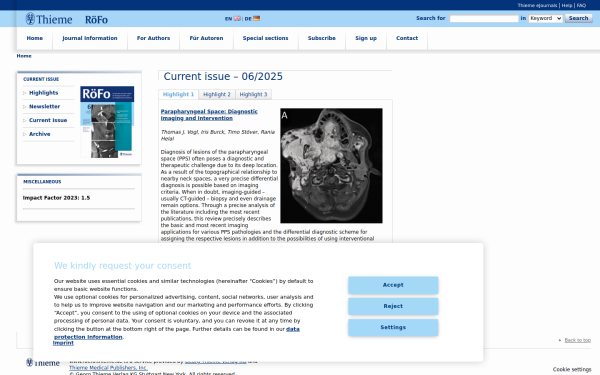Open the Current Issue sidebar link
The width and height of the screenshot is (600, 375).
point(48,120)
